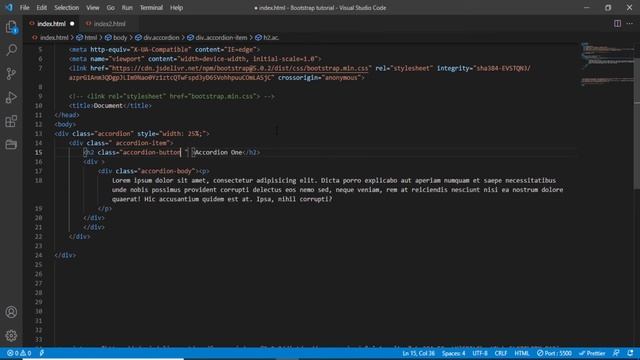Select index.html in breadcrumb
Image resolution: width=640 pixels, height=360 pixels.
coord(54,38)
